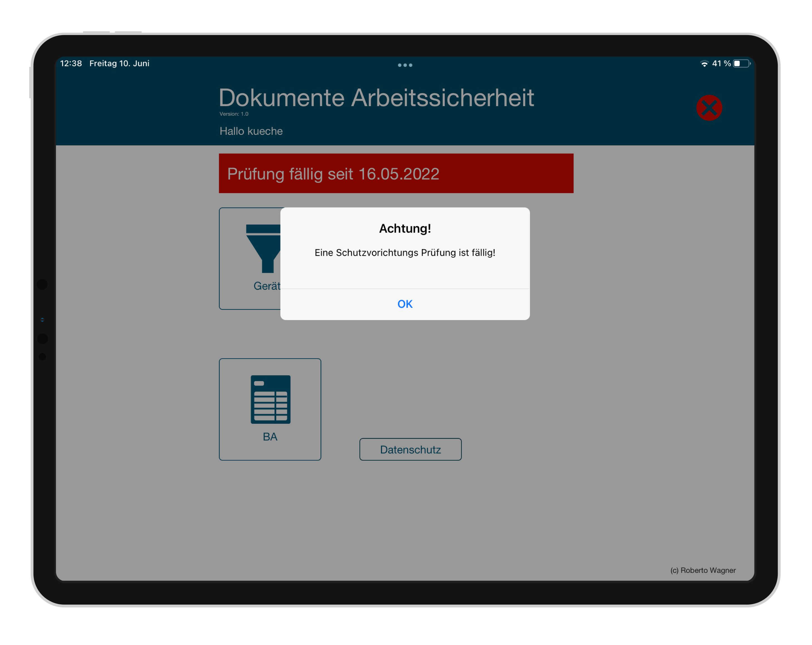812x645 pixels.
Task: Tap the (c) Roberto Wagner credit
Action: click(x=703, y=570)
